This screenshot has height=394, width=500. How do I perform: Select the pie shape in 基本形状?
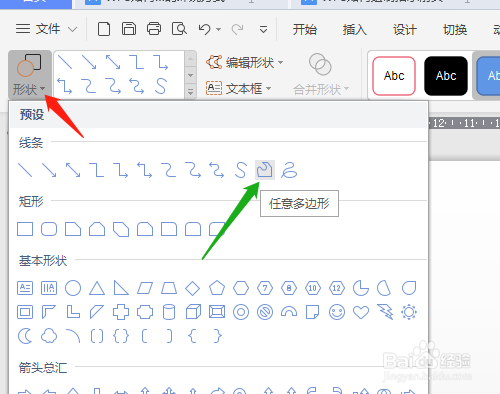tap(361, 288)
